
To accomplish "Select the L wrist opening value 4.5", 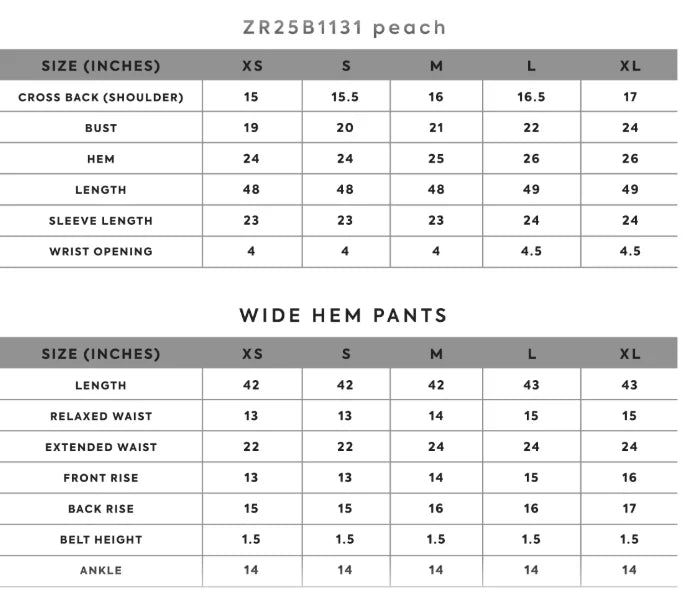I will pos(531,252).
